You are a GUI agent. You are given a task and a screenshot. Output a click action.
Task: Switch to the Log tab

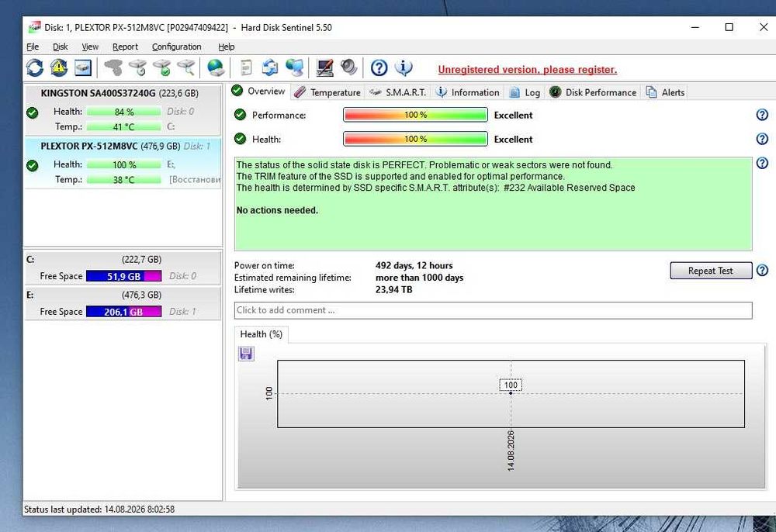point(525,92)
